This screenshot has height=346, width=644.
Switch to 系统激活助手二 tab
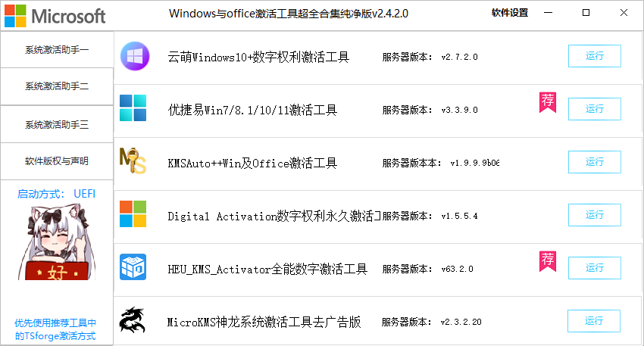click(x=57, y=87)
